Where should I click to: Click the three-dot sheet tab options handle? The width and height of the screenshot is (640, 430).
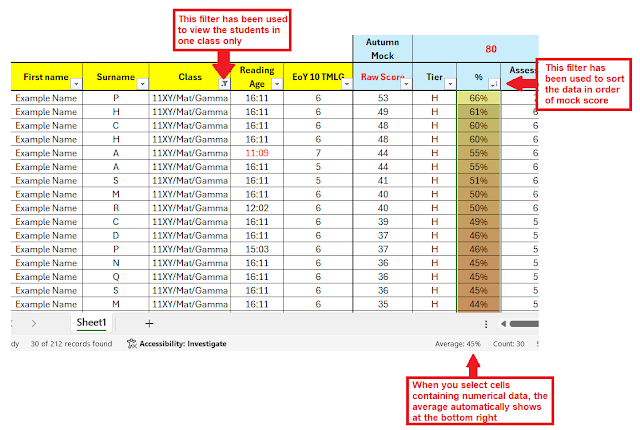(486, 324)
